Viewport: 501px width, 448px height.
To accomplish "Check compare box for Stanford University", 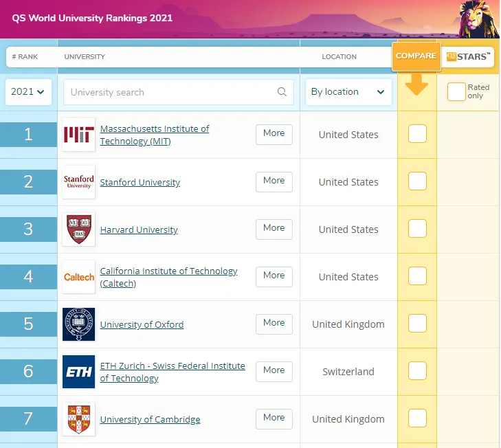I will (x=417, y=181).
